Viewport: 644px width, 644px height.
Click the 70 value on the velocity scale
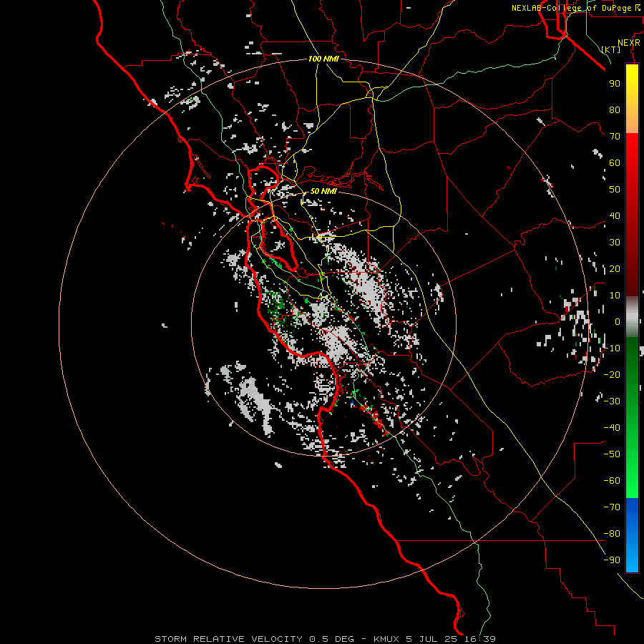[x=615, y=137]
